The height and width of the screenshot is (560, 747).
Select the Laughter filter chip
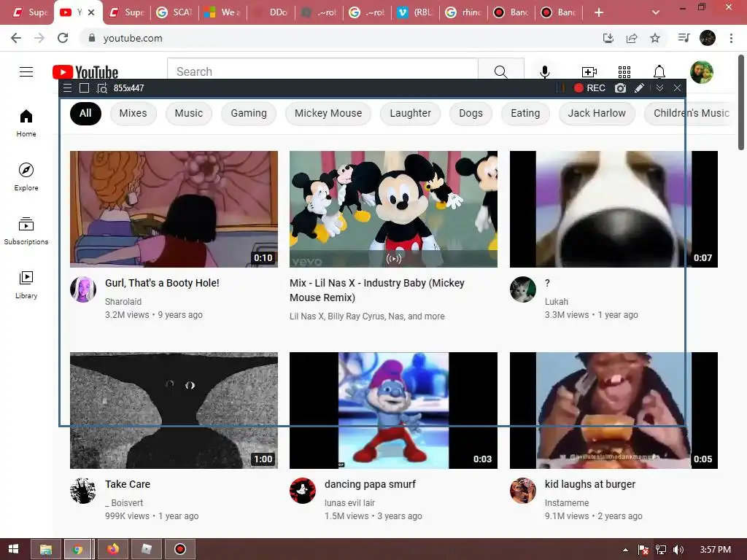[410, 113]
